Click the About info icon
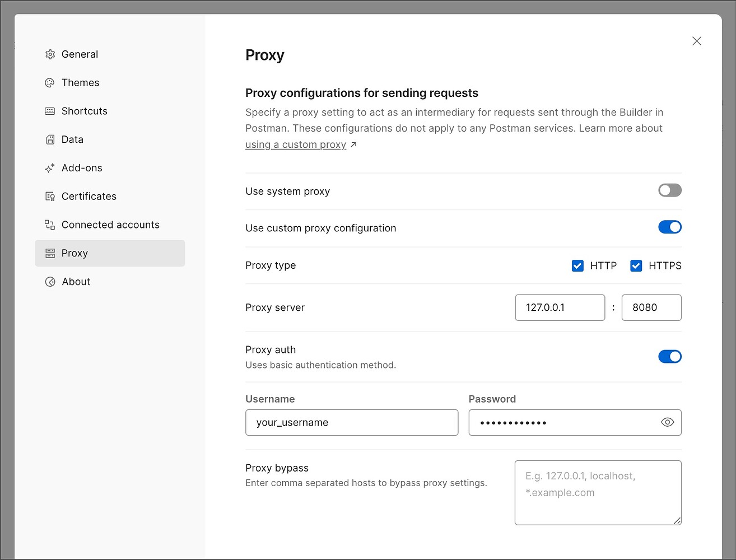Screen dimensions: 736x560 click(x=50, y=282)
